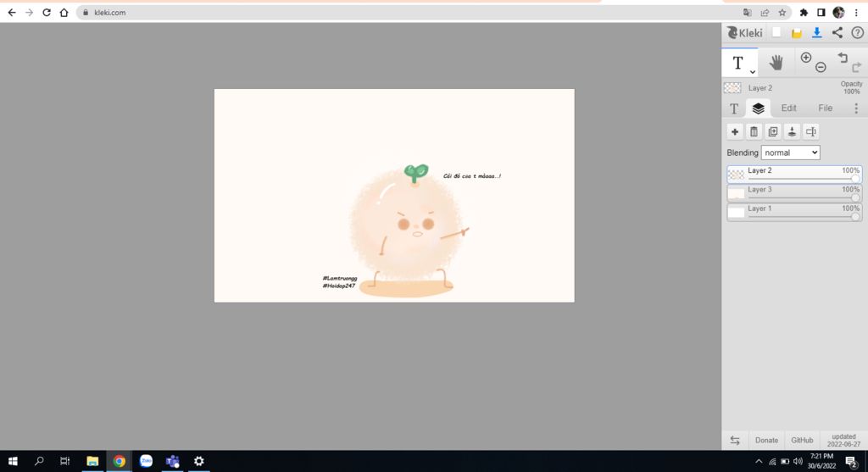Click the Layer 2 thumbnail in list
The image size is (868, 472).
pos(737,175)
